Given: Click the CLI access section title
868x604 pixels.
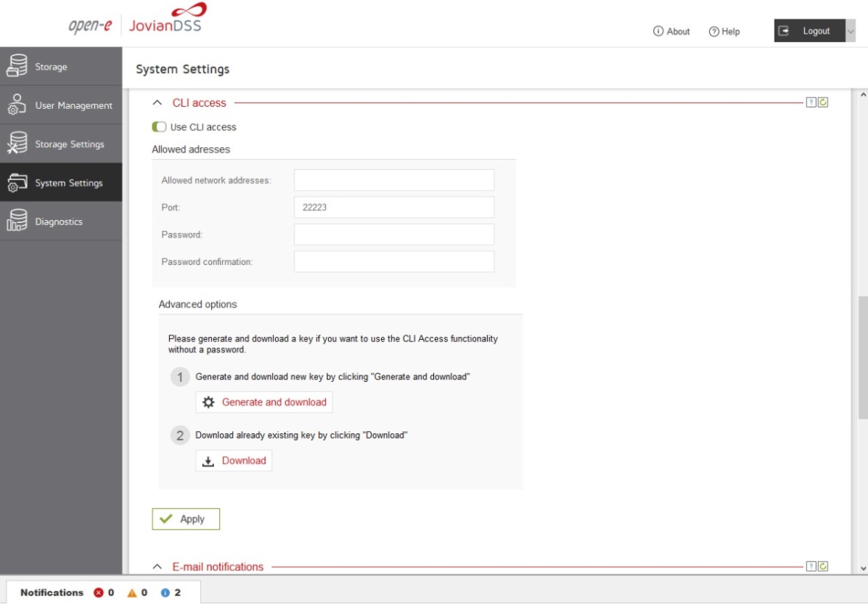Looking at the screenshot, I should [199, 103].
